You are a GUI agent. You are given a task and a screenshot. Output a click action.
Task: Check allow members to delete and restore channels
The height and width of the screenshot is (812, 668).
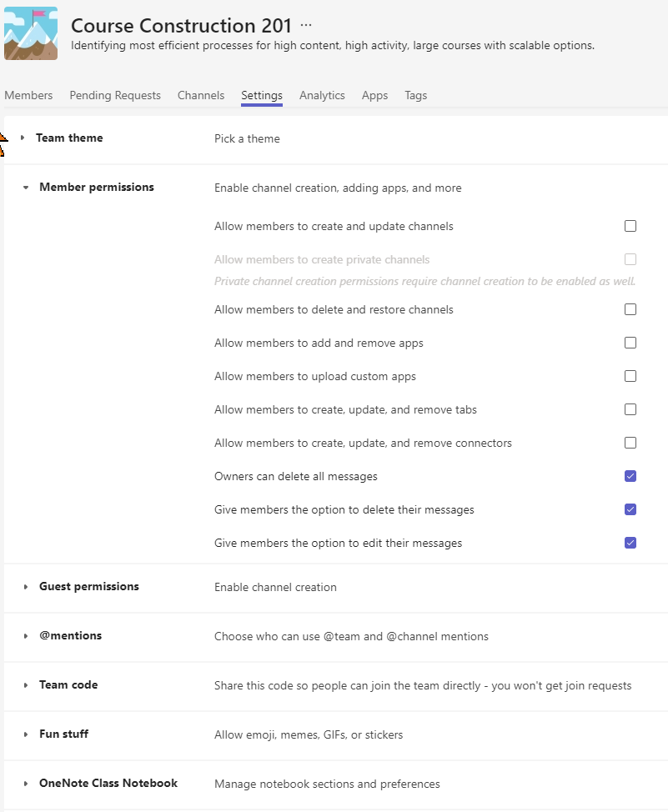pyautogui.click(x=630, y=309)
